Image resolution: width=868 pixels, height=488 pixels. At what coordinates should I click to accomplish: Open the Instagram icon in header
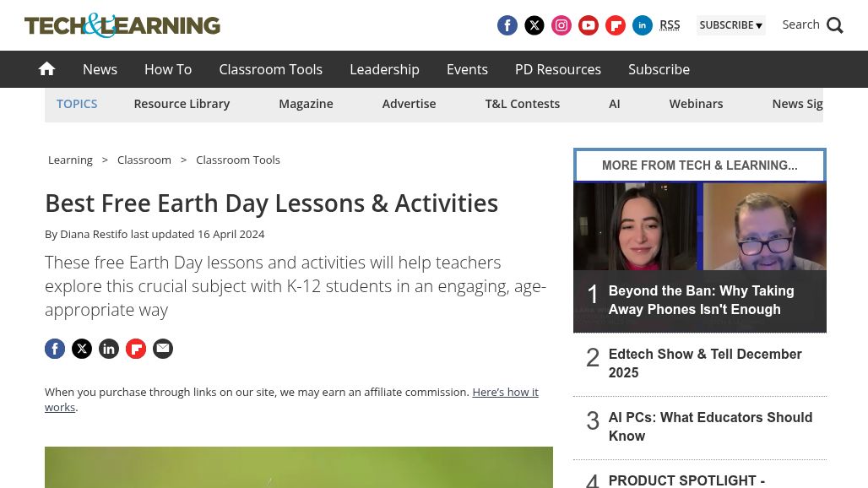(561, 25)
